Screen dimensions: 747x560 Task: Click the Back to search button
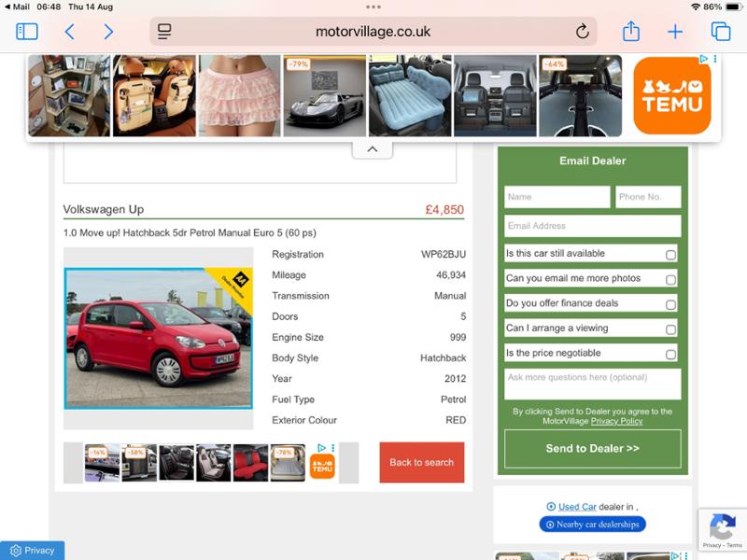click(x=422, y=462)
